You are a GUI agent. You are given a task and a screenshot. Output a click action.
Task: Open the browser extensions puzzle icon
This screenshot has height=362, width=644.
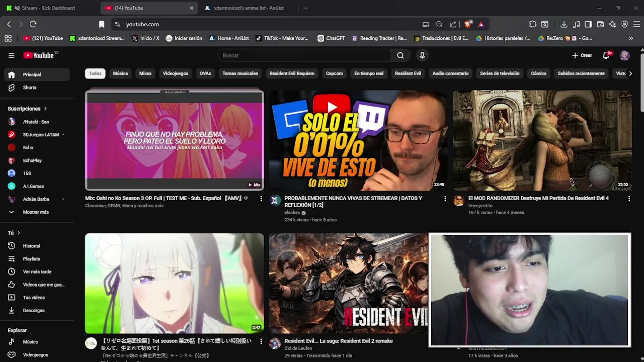533,24
